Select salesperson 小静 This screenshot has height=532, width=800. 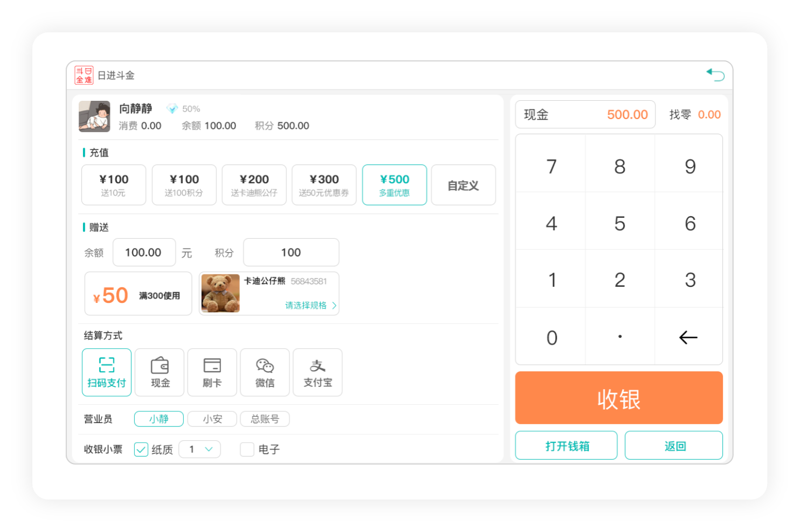tap(159, 419)
